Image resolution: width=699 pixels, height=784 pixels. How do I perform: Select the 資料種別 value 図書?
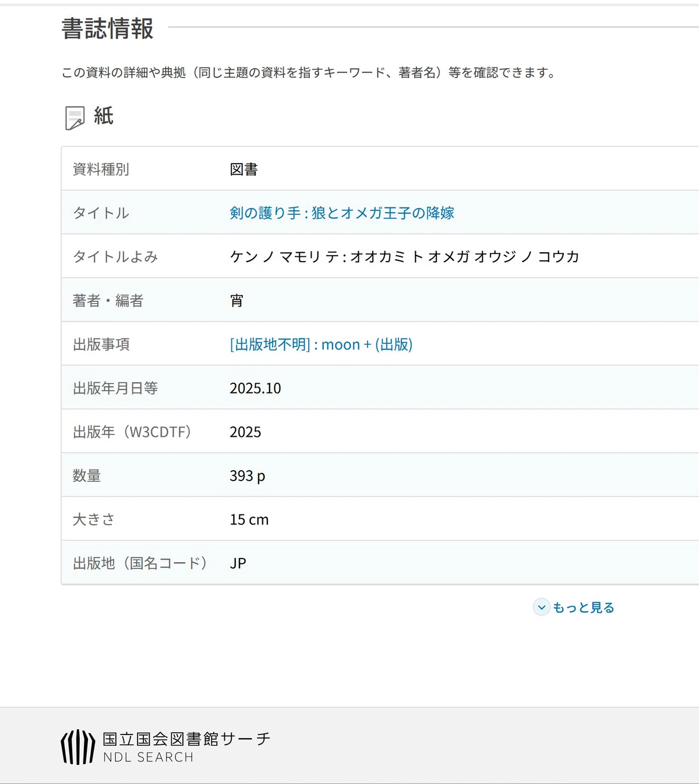point(243,169)
